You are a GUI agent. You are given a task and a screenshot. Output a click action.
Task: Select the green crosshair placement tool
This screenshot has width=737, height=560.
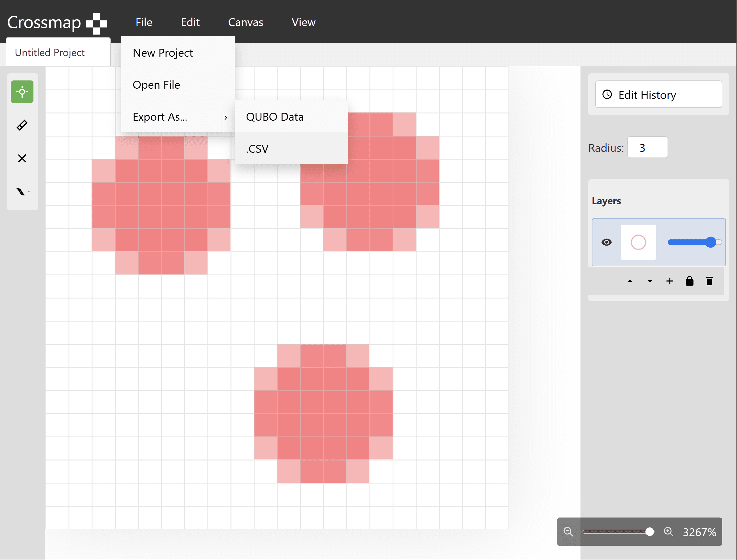click(22, 92)
